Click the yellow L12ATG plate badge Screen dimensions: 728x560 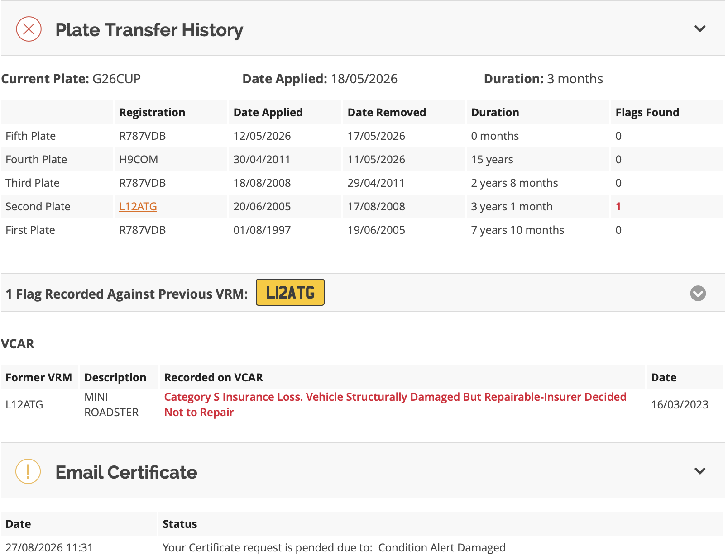290,293
